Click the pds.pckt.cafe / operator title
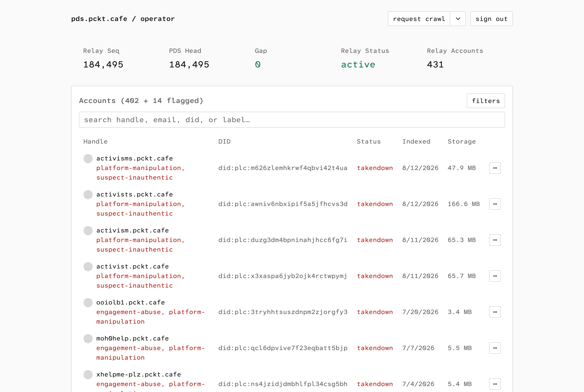584x392 pixels. tap(123, 19)
